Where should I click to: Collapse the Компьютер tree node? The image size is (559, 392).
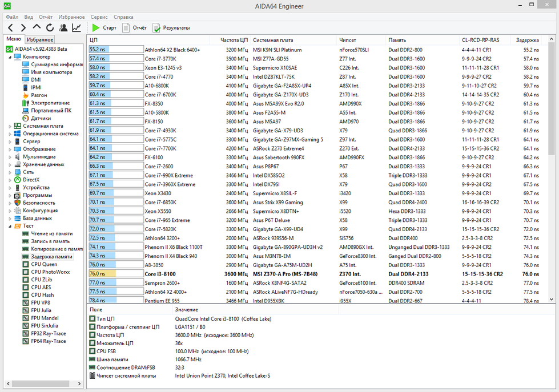(x=10, y=57)
